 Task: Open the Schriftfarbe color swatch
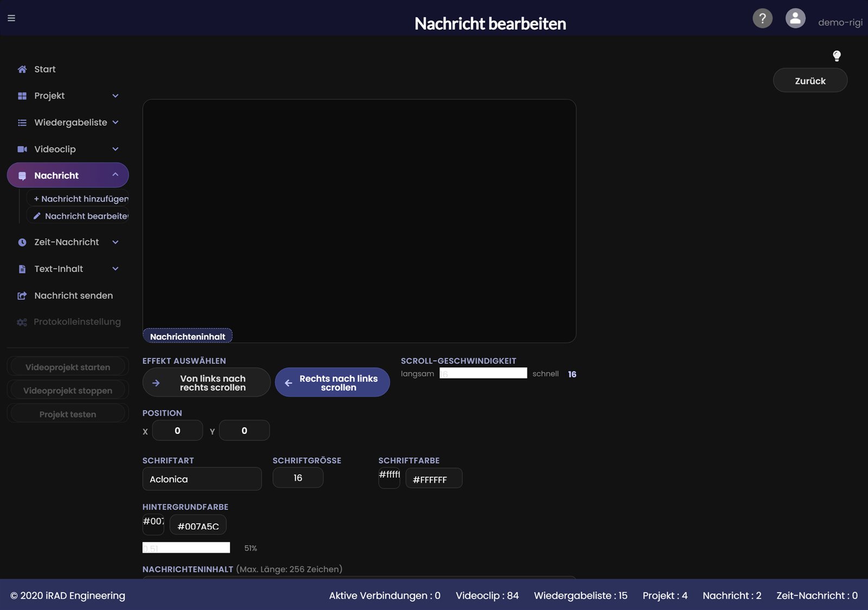click(389, 478)
